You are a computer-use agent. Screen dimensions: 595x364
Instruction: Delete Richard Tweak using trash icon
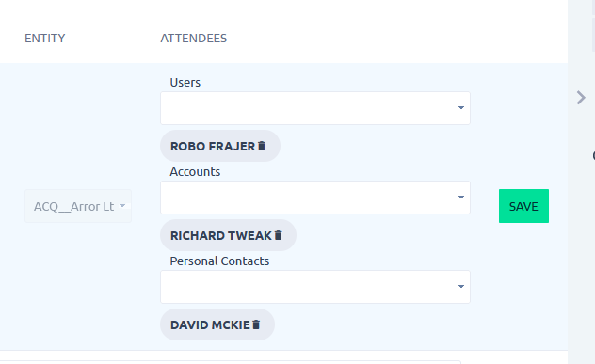[x=278, y=235]
